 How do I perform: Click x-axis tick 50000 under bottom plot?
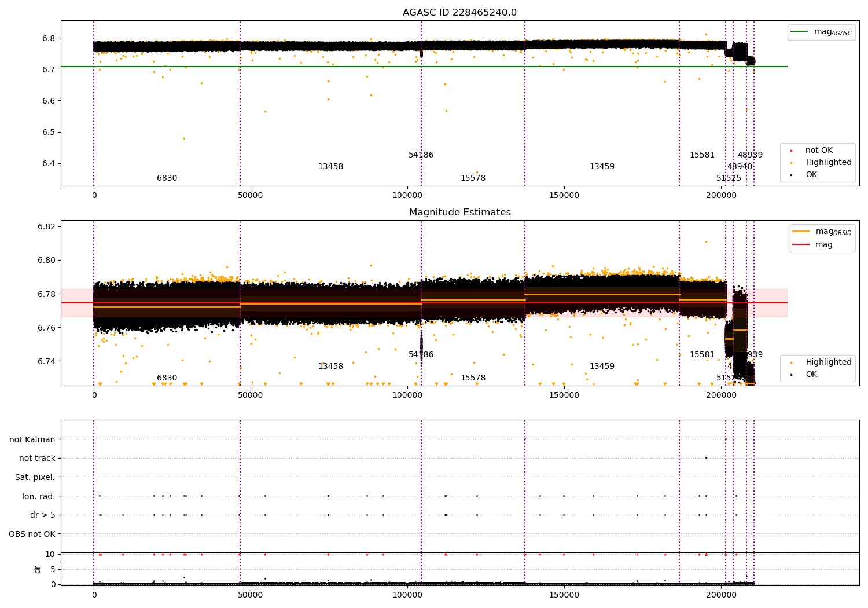(251, 595)
